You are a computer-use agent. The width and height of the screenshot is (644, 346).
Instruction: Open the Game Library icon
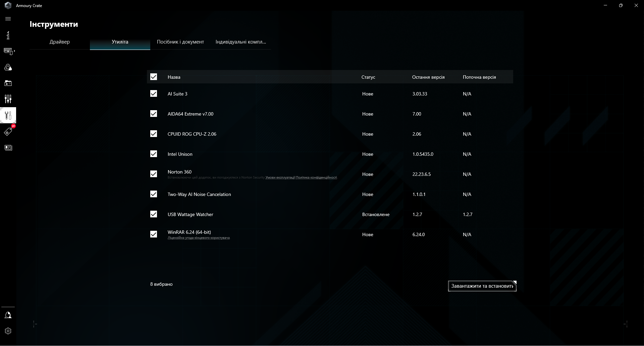point(8,83)
